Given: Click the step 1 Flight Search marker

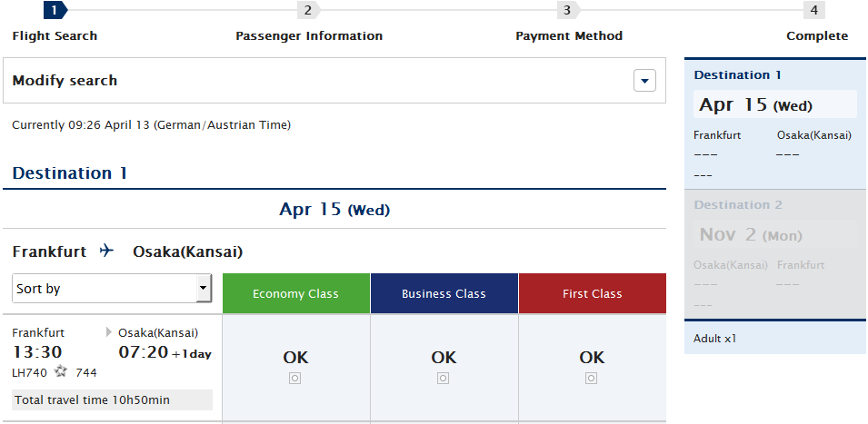Looking at the screenshot, I should tap(55, 10).
